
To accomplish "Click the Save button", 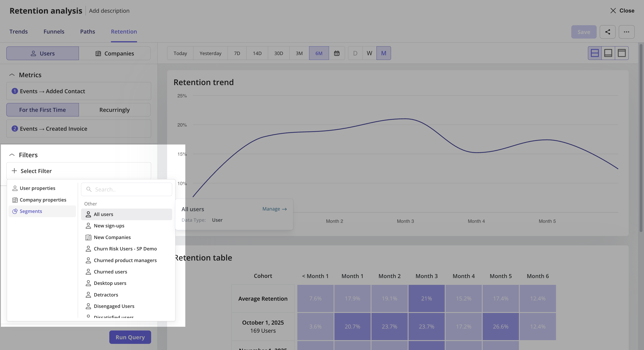I will pyautogui.click(x=584, y=32).
